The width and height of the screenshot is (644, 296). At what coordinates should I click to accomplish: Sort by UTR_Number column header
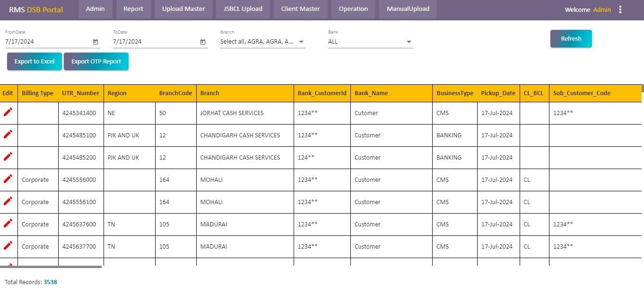point(80,93)
